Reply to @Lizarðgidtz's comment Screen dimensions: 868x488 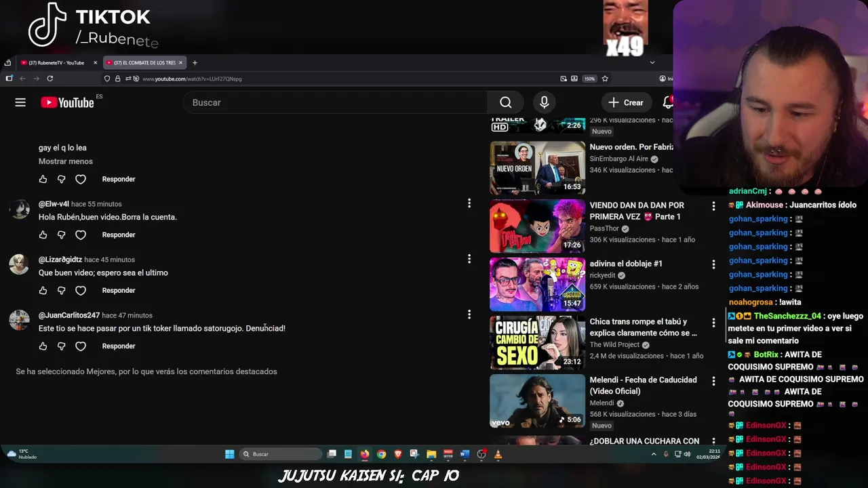coord(119,290)
